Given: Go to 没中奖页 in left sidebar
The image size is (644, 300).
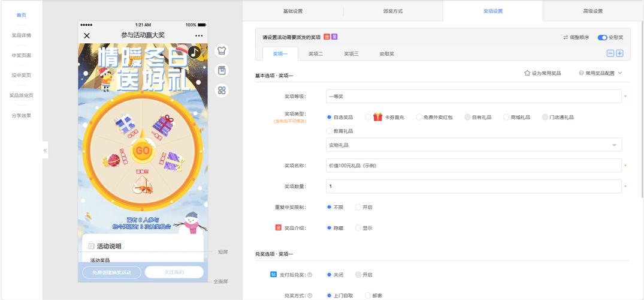Looking at the screenshot, I should pyautogui.click(x=22, y=76).
